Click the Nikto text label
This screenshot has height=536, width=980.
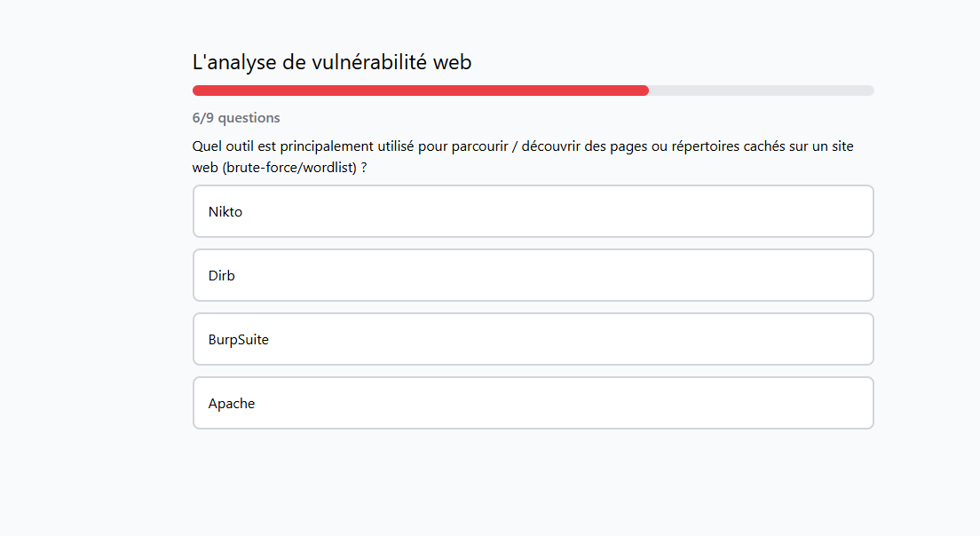click(x=225, y=211)
